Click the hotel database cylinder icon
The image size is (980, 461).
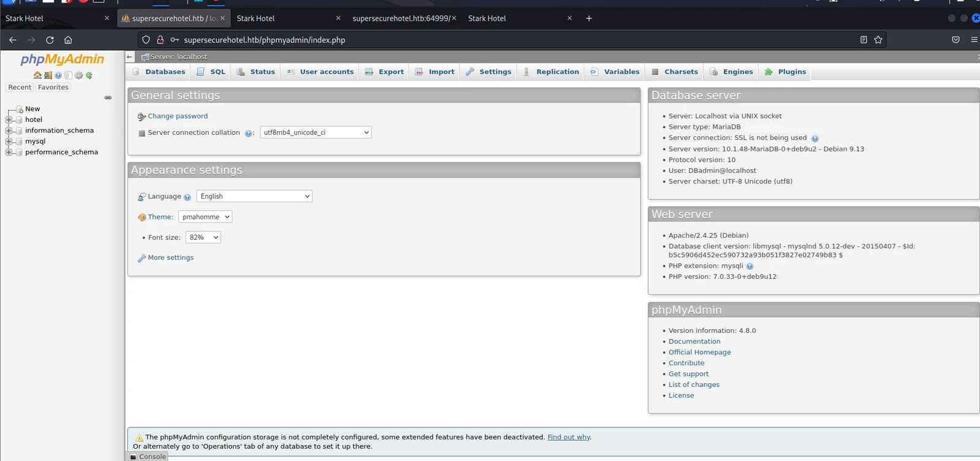pyautogui.click(x=19, y=120)
